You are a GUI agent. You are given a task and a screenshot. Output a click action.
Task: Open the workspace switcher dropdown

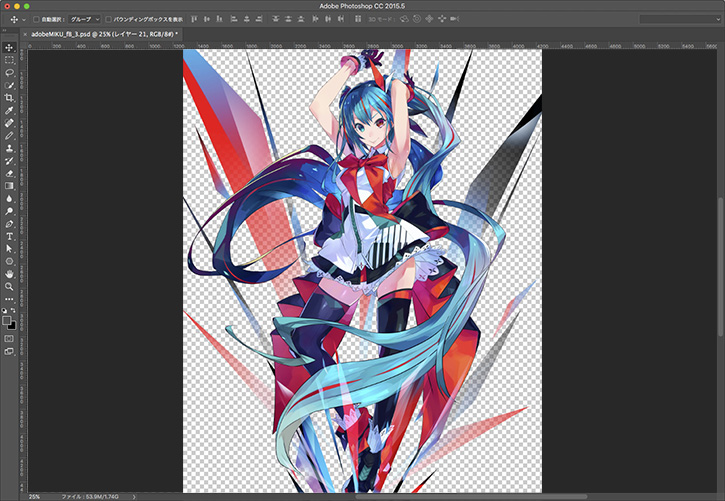pos(680,19)
